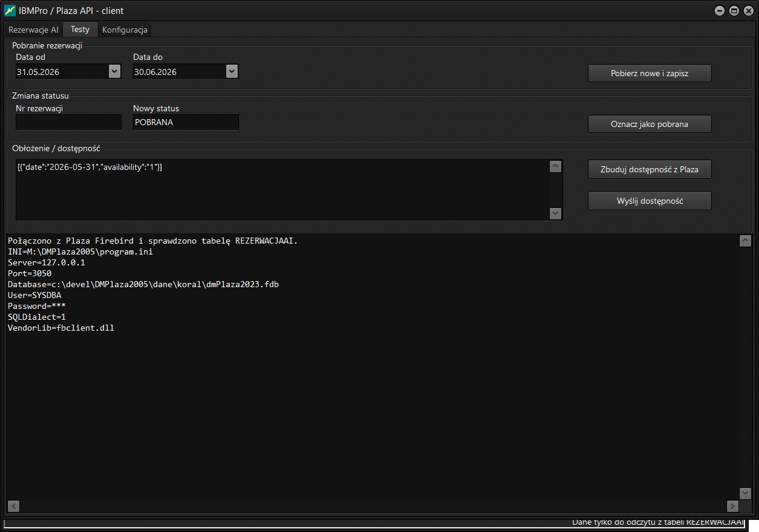
Task: Open the Data do date dropdown
Action: pyautogui.click(x=232, y=71)
